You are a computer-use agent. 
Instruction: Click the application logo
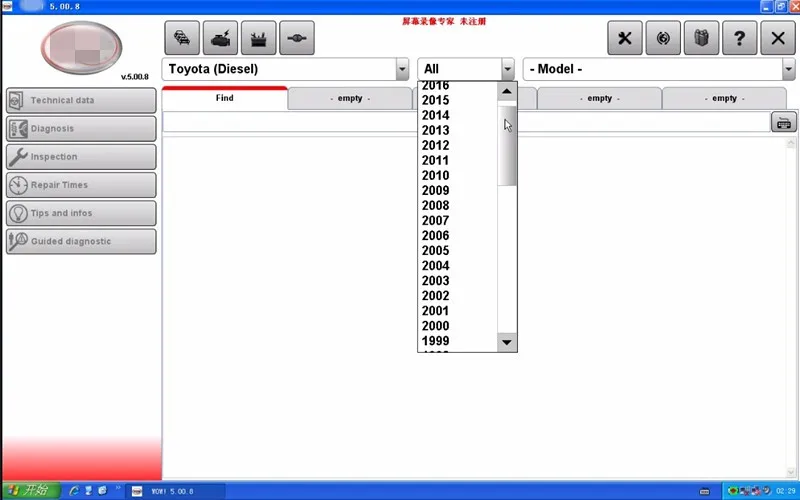click(82, 47)
